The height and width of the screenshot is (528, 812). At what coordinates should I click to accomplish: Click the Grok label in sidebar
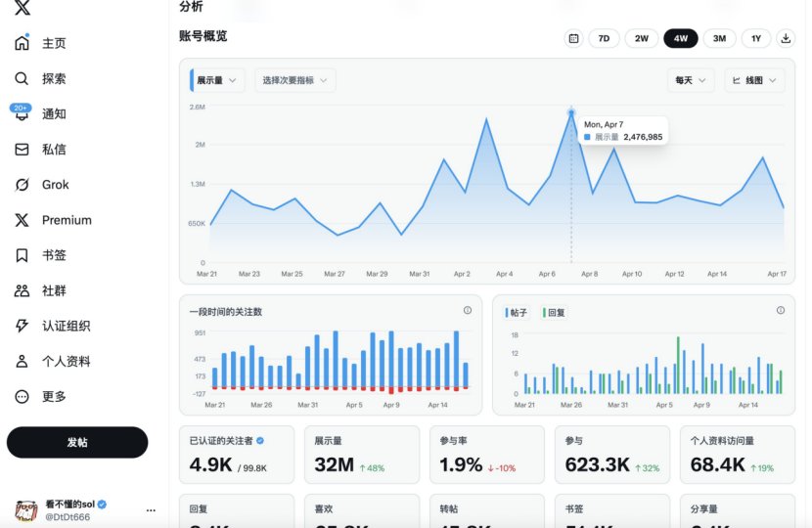tap(56, 185)
